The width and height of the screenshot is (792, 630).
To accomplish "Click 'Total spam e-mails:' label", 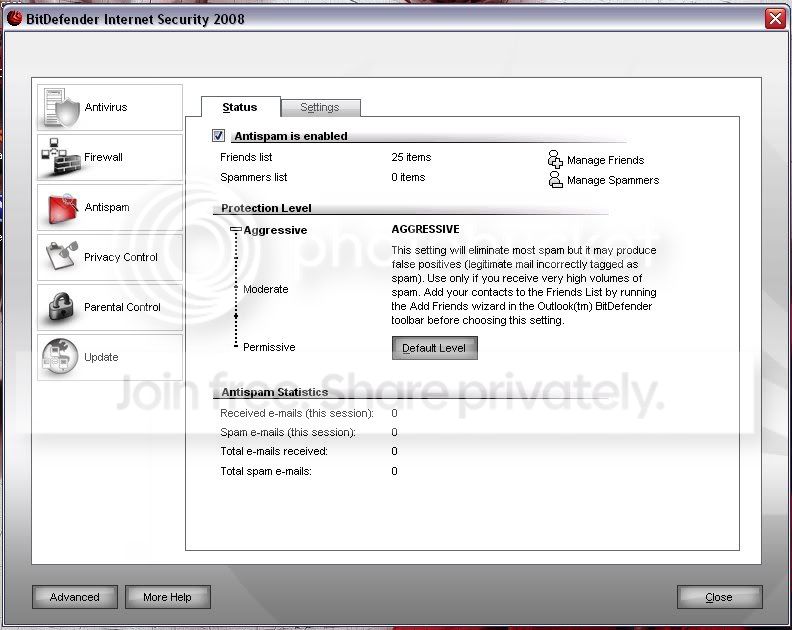I will 266,471.
